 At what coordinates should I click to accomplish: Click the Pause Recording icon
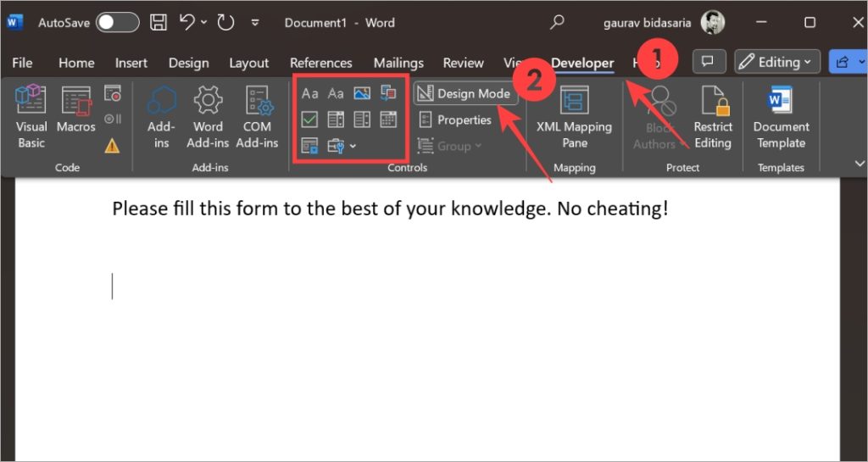pos(113,119)
